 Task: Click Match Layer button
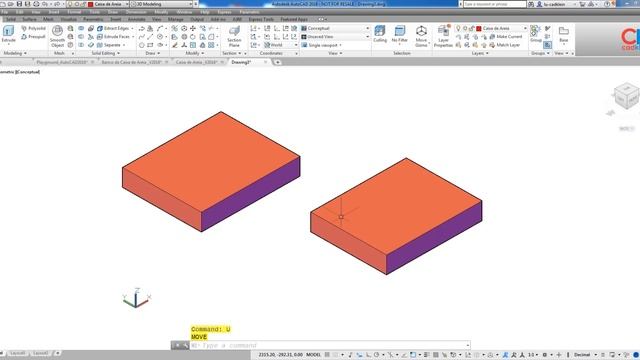(x=505, y=45)
